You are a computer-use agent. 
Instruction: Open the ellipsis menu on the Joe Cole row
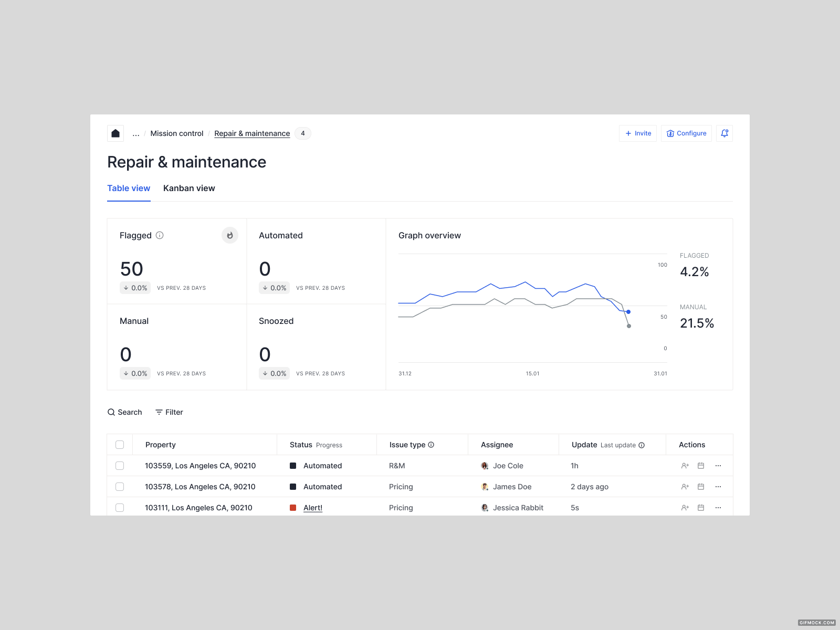pyautogui.click(x=718, y=466)
